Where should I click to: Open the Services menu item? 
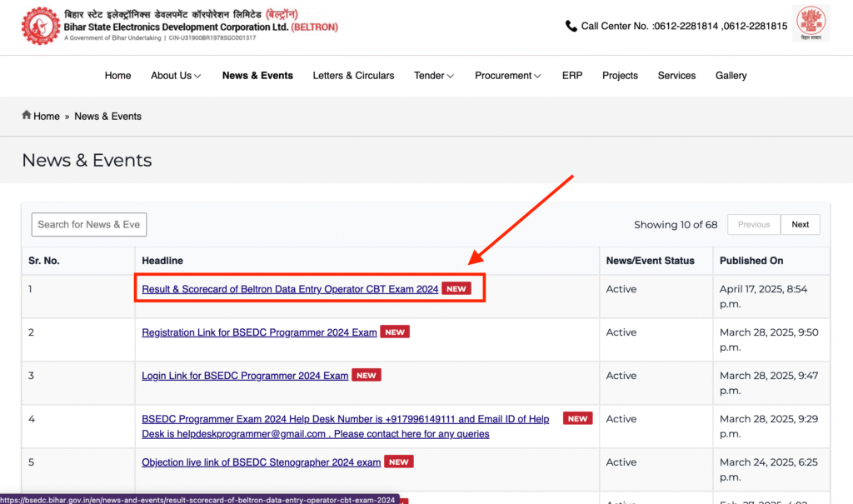point(676,76)
